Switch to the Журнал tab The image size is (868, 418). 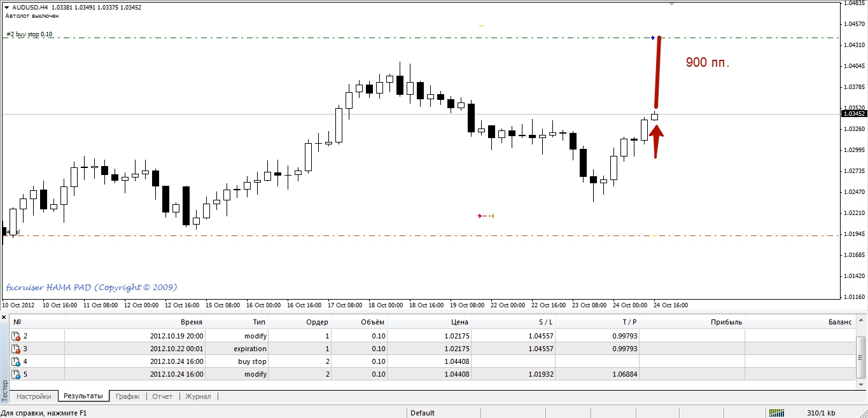(x=198, y=396)
